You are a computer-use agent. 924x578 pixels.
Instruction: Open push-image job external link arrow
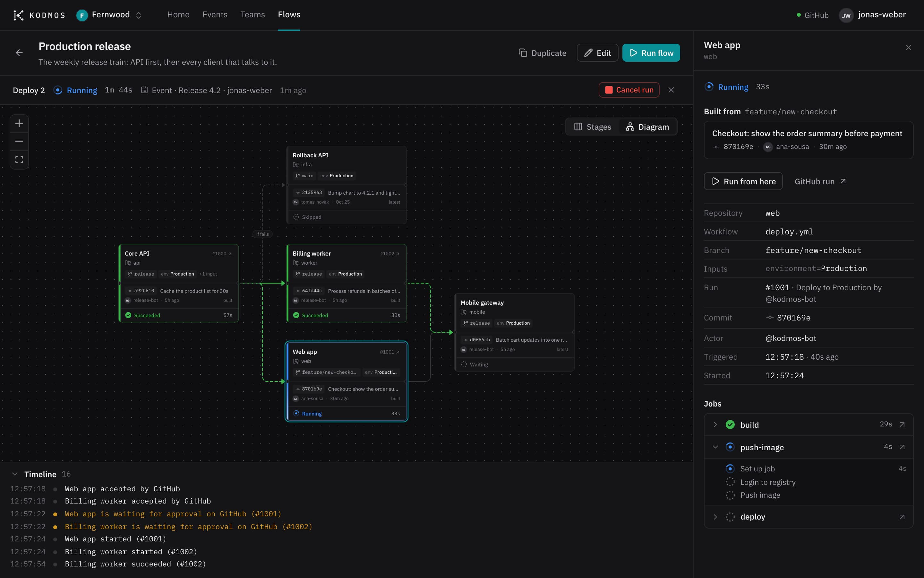pos(902,447)
